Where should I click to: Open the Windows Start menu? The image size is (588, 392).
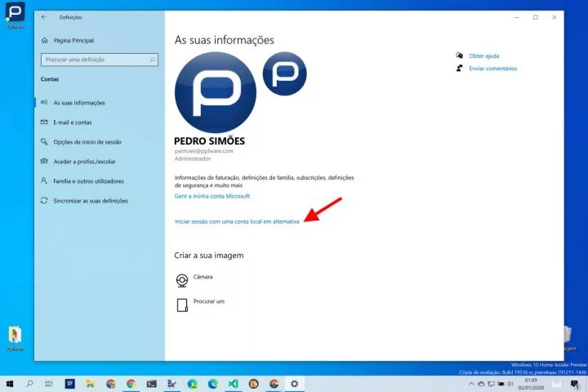(11, 383)
